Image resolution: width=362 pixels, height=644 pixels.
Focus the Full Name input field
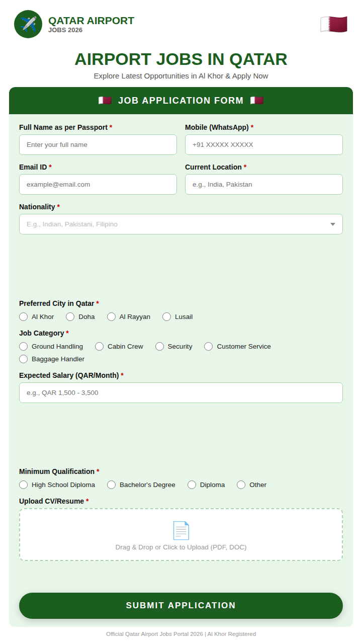click(x=98, y=144)
